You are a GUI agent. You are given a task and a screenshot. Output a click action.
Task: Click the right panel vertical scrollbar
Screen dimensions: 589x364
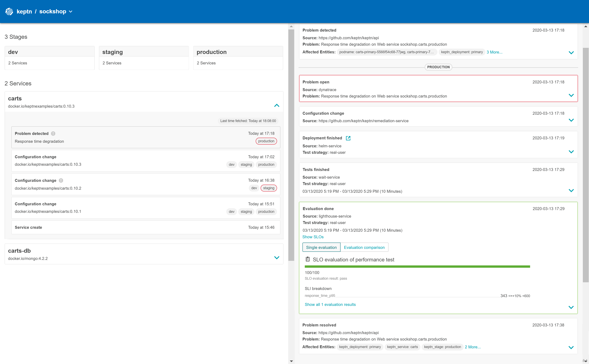pos(586,165)
